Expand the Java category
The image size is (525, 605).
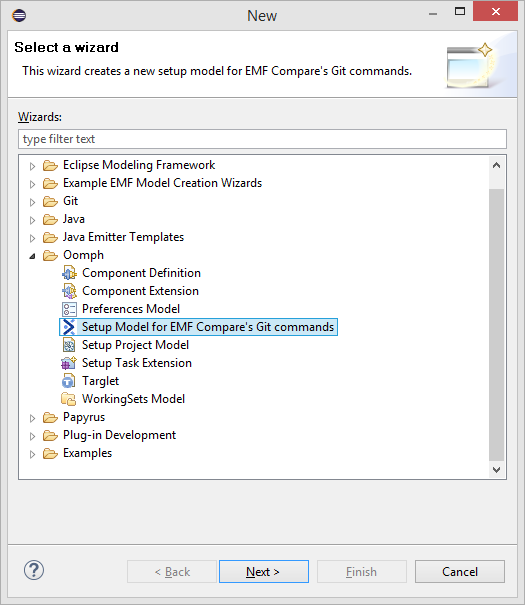32,220
